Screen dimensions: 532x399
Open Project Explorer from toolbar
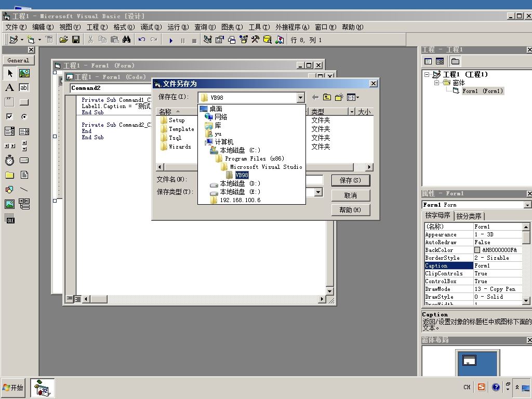point(208,40)
